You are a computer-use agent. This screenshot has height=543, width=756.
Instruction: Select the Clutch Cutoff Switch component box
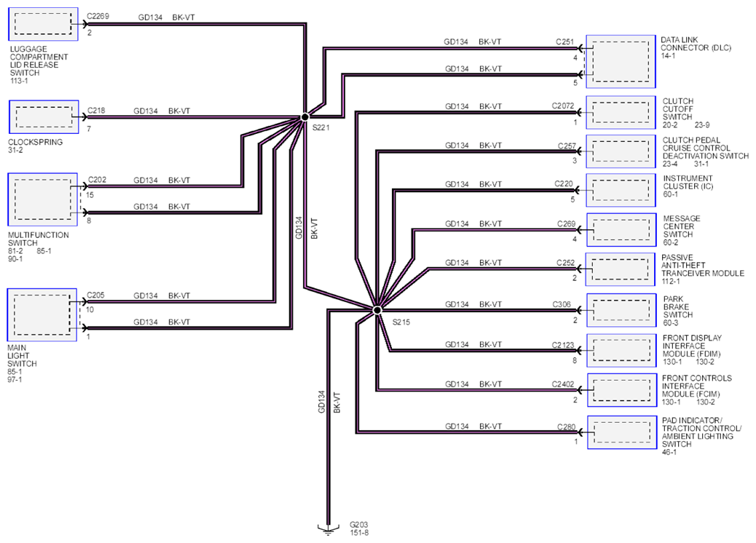tap(621, 112)
